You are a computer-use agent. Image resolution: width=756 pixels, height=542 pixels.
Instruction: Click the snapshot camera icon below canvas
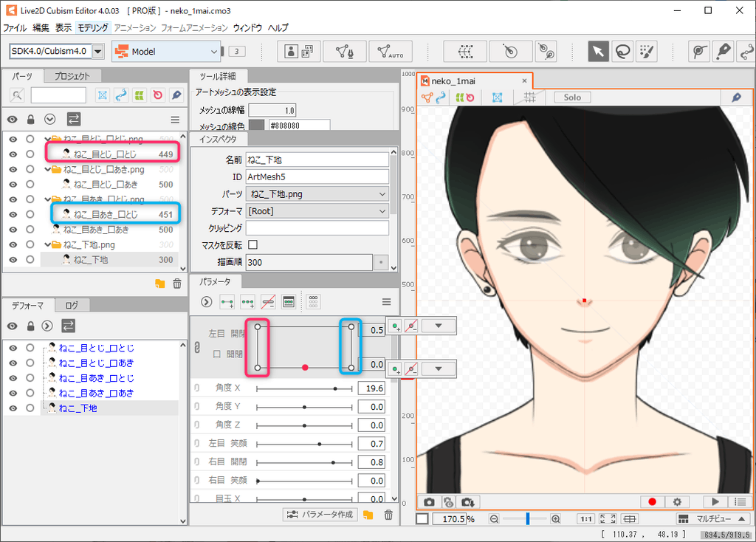pos(430,501)
